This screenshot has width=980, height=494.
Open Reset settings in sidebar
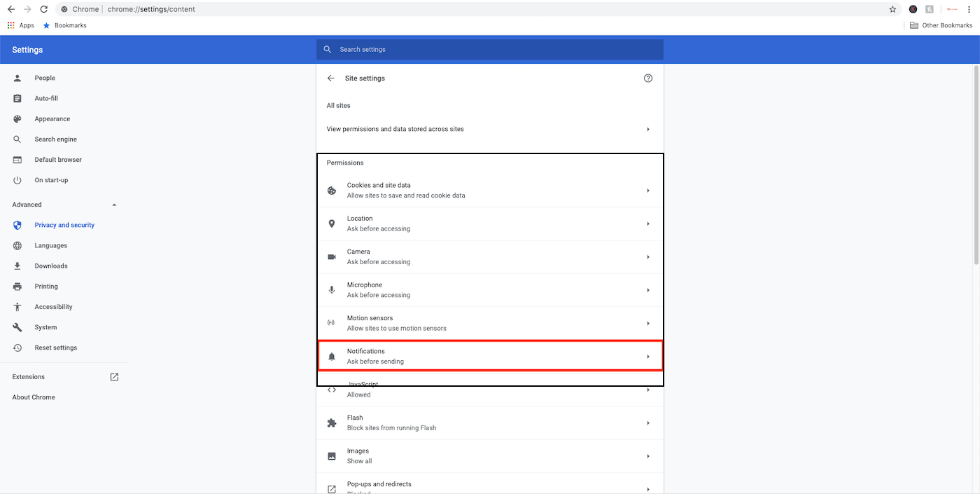pos(56,348)
